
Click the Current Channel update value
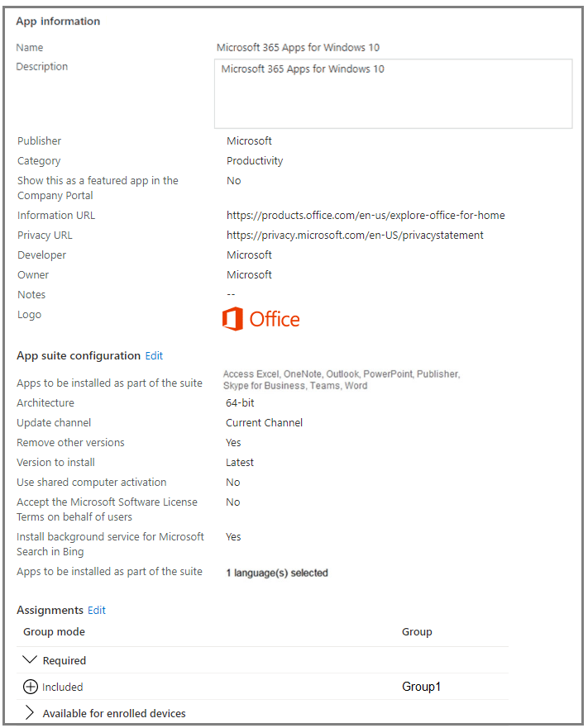pyautogui.click(x=264, y=423)
